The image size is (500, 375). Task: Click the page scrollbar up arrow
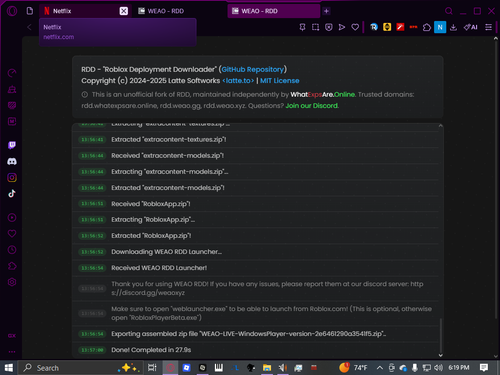[496, 39]
